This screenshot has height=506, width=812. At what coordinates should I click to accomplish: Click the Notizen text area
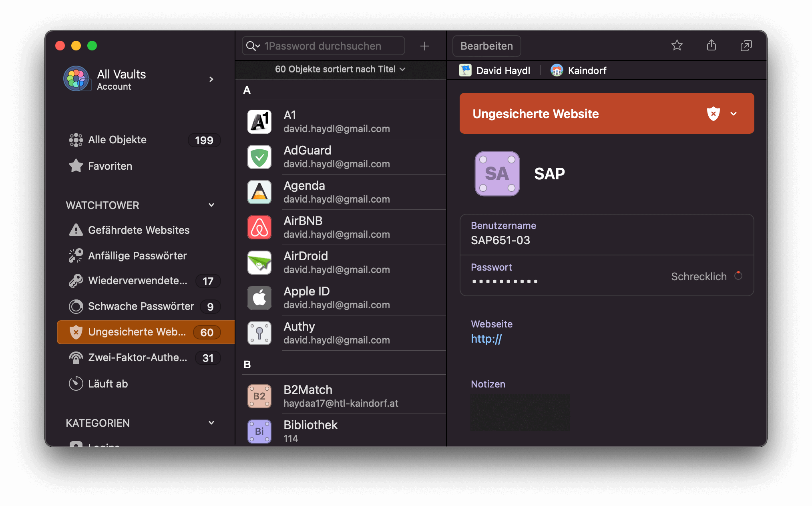tap(520, 412)
